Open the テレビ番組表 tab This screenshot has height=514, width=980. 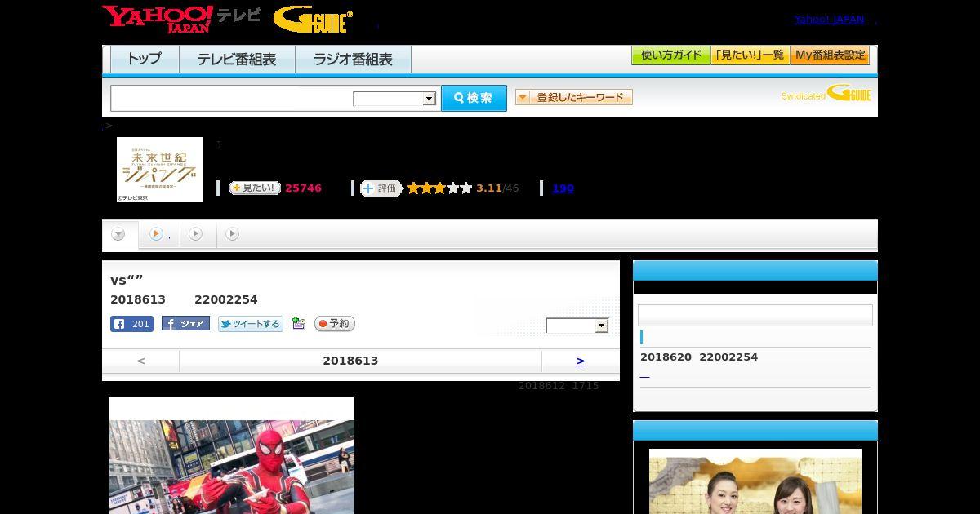pos(237,59)
